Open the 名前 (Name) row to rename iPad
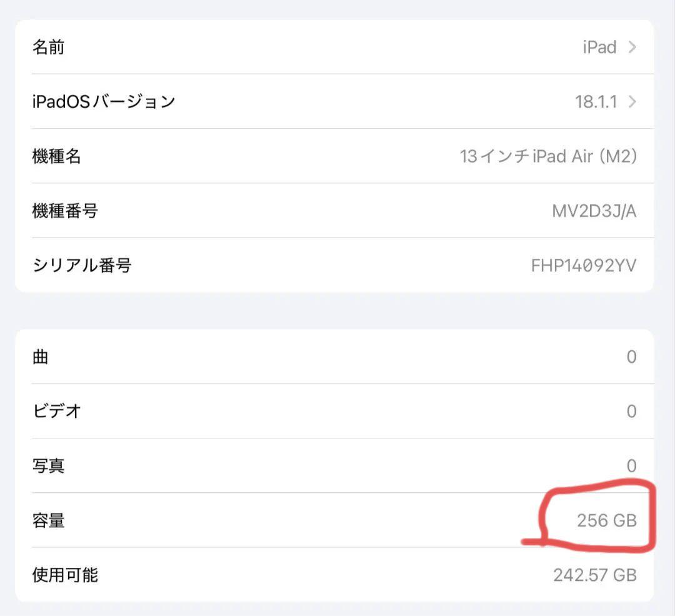The image size is (675, 616). (x=337, y=47)
